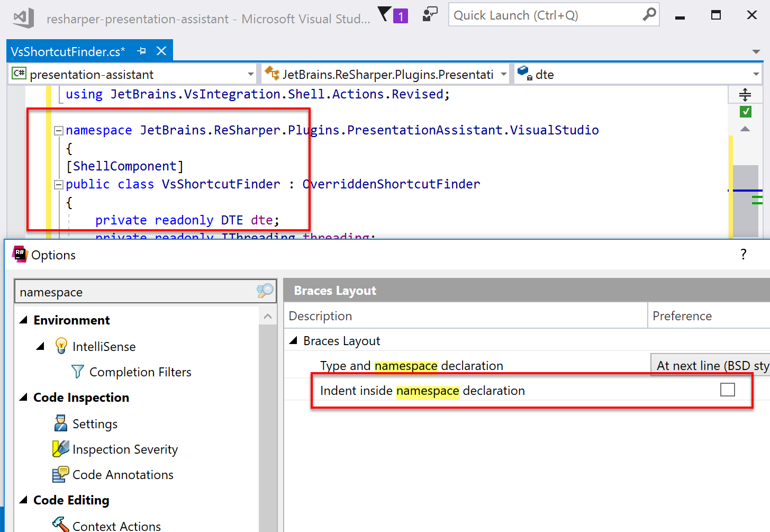Select the Code Editing options category
The image size is (770, 532).
pos(71,500)
